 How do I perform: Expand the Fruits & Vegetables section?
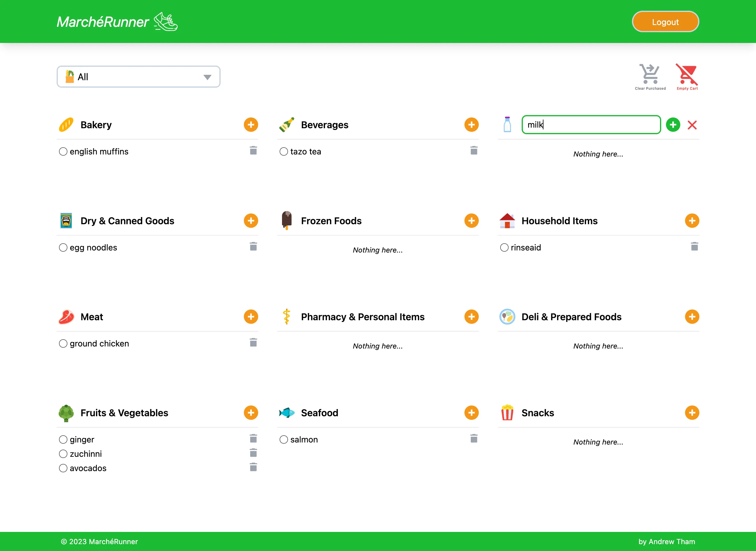251,413
